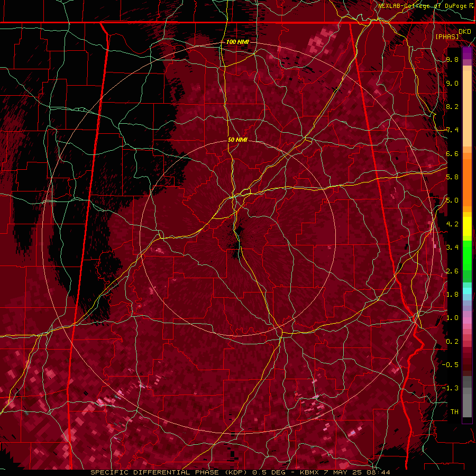Pick the purple segment on the color bar
The height and width of the screenshot is (476, 476).
[467, 53]
